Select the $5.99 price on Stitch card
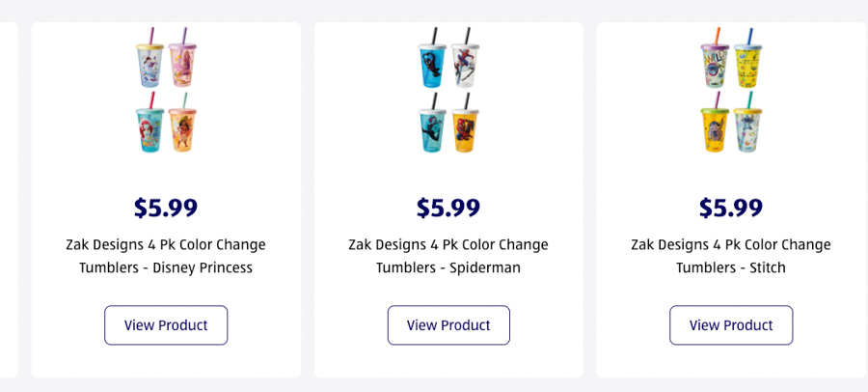This screenshot has height=392, width=868. coord(731,208)
